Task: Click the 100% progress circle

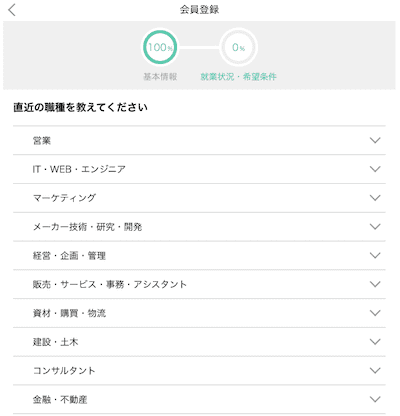Action: click(x=160, y=47)
